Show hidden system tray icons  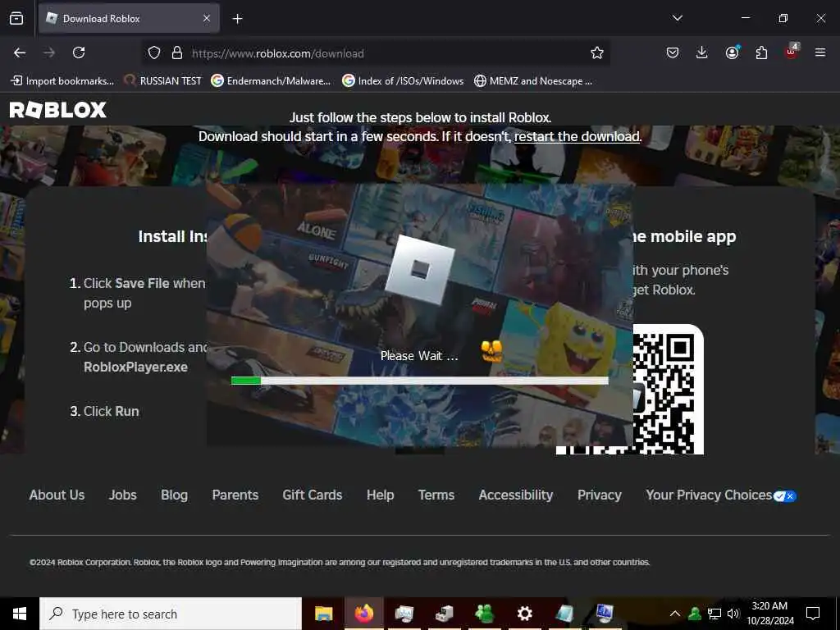(675, 614)
